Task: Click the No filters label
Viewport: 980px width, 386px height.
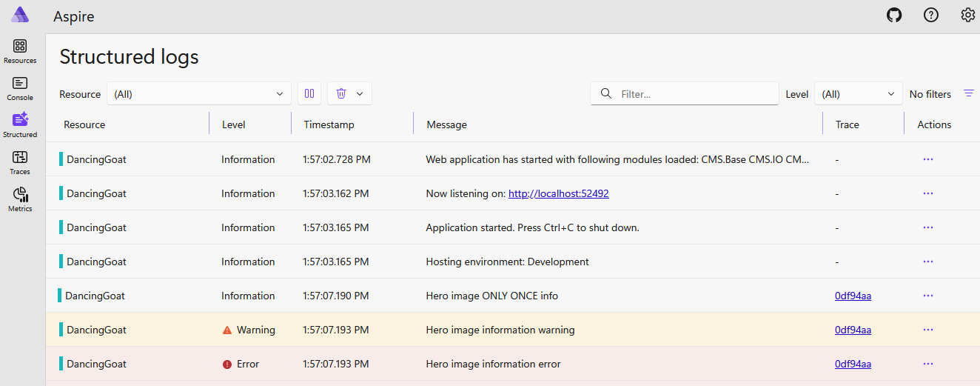Action: tap(930, 94)
